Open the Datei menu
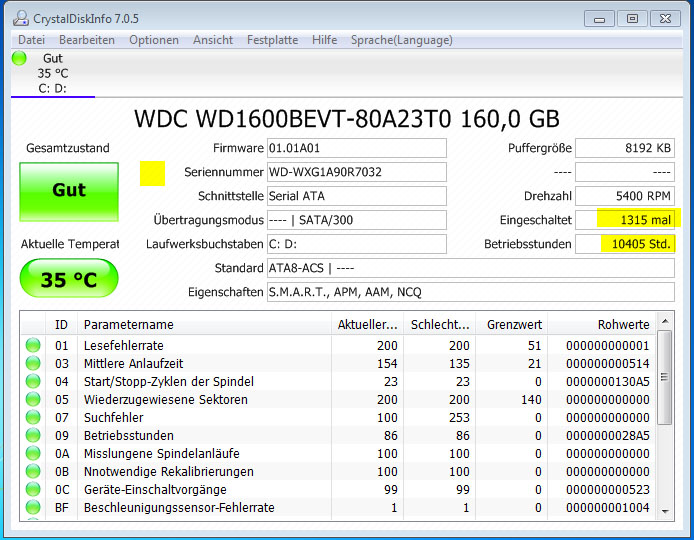Viewport: 694px width, 540px height. click(x=31, y=40)
